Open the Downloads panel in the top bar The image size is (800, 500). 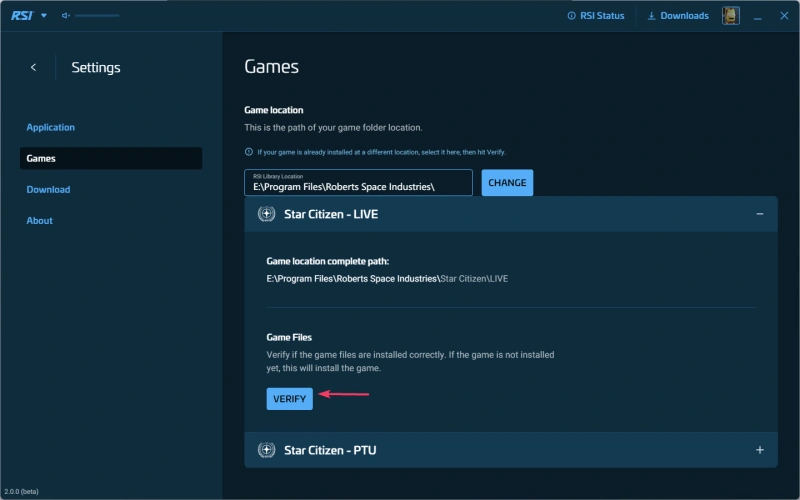click(678, 16)
